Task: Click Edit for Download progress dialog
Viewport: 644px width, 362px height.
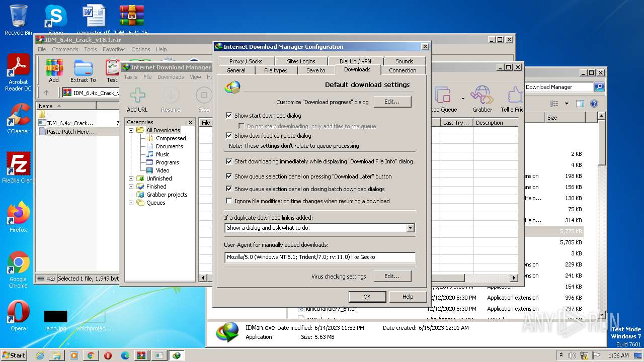Action: click(392, 102)
